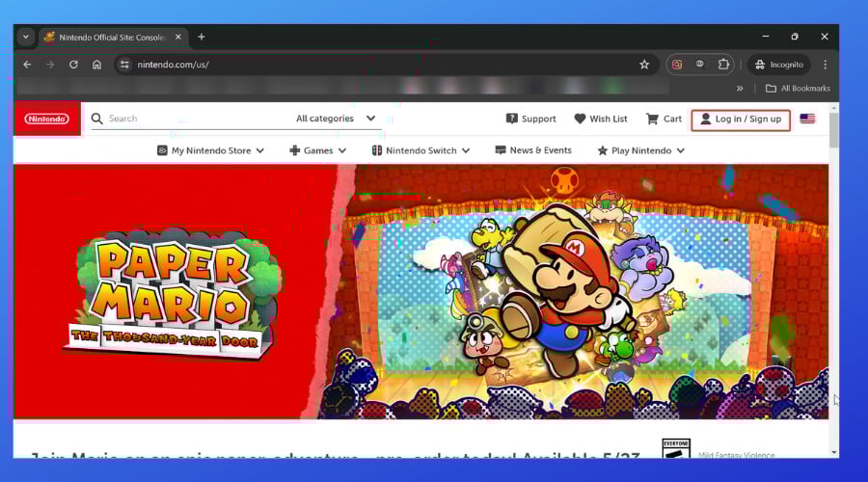Bookmark this page with star icon
The image size is (868, 482).
tap(644, 65)
